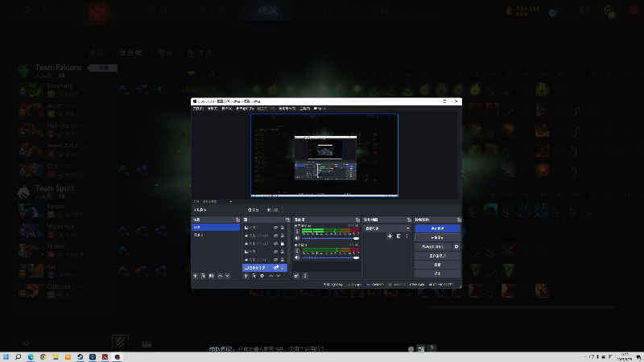Open virtual camera settings gear in Controls panel

pos(456,247)
